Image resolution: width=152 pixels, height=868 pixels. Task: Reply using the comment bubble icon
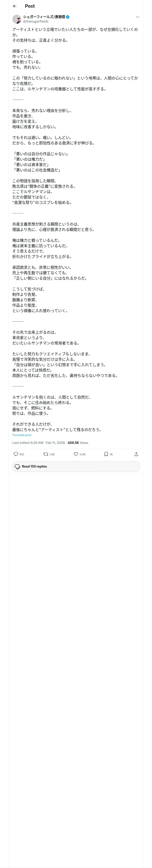click(16, 454)
